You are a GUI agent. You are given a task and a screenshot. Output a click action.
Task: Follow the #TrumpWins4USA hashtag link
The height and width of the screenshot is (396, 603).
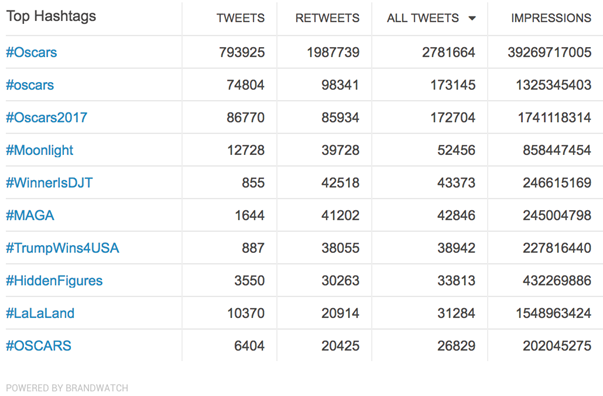[x=62, y=248]
